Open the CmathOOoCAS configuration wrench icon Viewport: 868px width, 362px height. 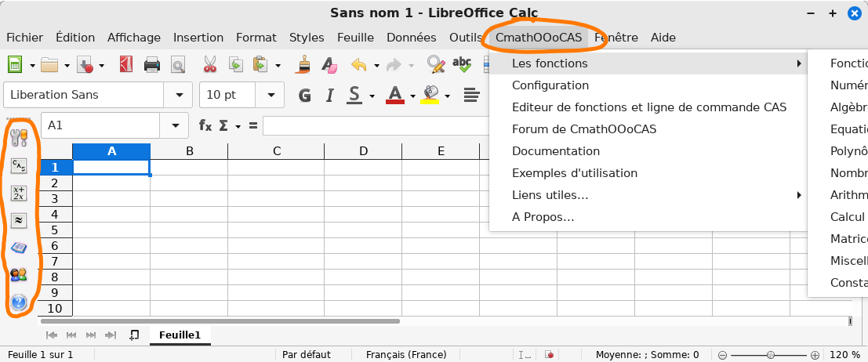(x=19, y=136)
